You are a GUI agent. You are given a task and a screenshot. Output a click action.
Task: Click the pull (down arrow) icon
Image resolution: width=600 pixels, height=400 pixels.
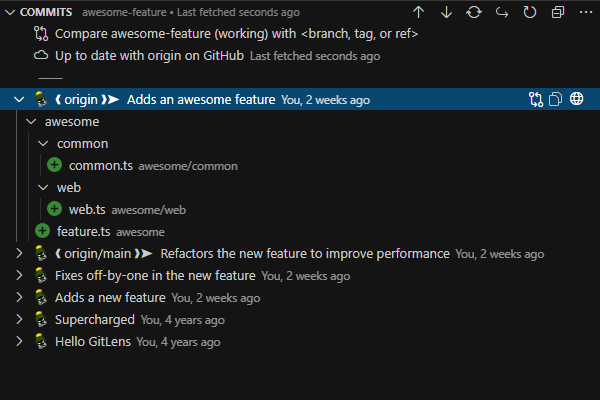(446, 12)
